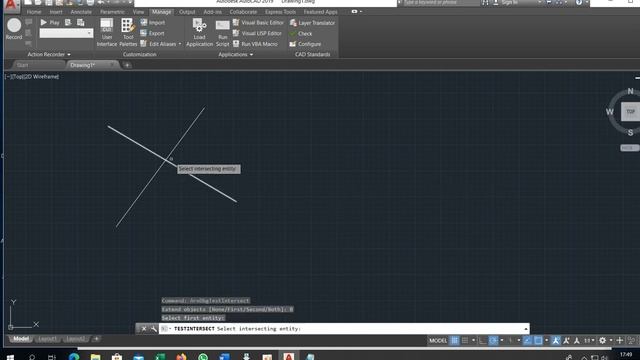The image size is (640, 360).
Task: Switch to the Layout1 tab
Action: (47, 339)
